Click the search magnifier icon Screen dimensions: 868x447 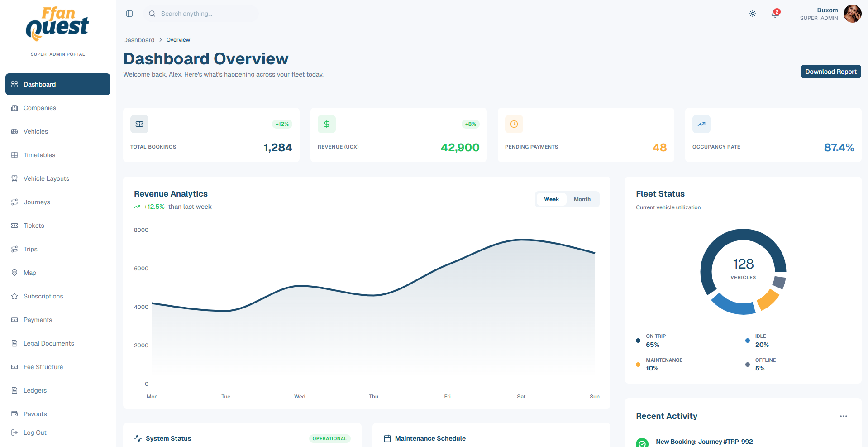coord(152,14)
